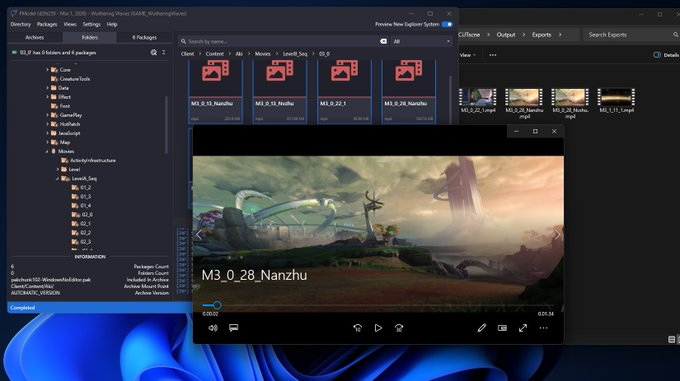680x381 pixels.
Task: Toggle the Details pane in File Explorer
Action: tap(666, 55)
